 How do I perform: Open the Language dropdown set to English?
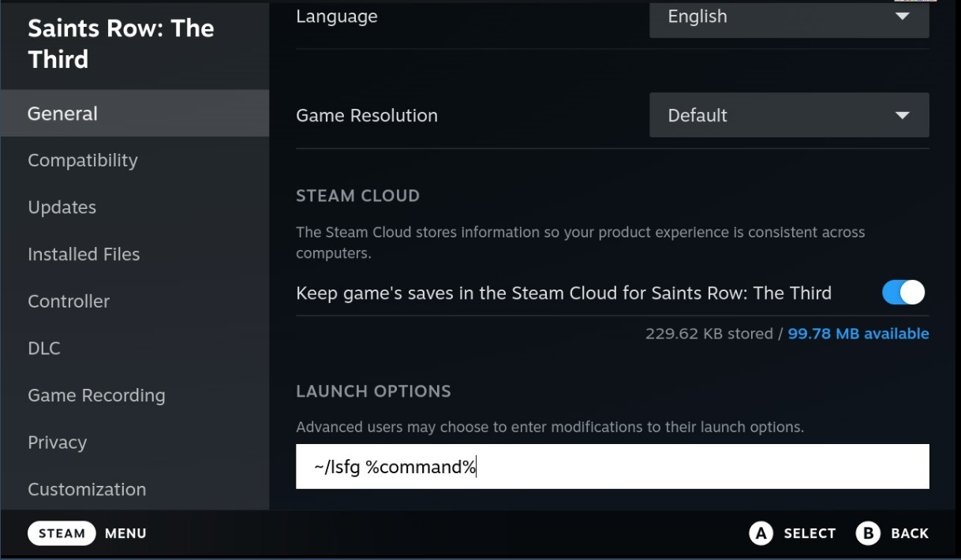pyautogui.click(x=788, y=18)
